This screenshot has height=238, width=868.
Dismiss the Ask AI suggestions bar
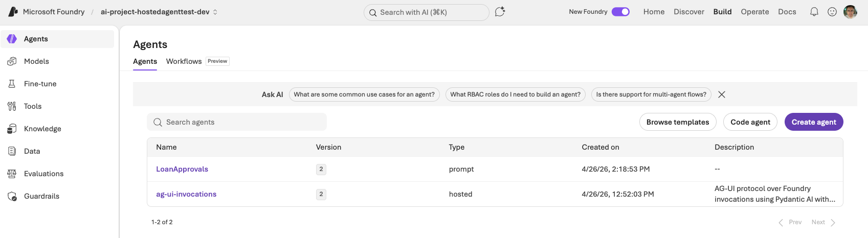[x=721, y=94]
